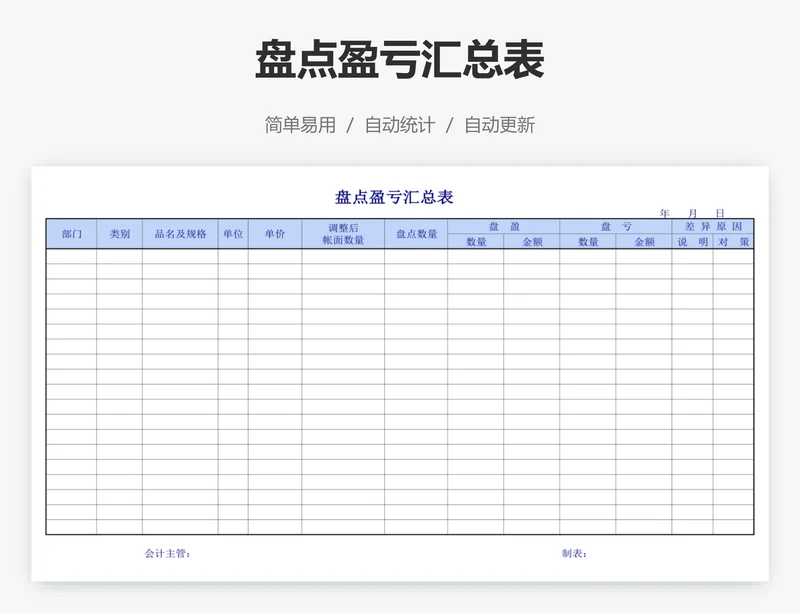This screenshot has width=800, height=613.
Task: Click the subtitle text 自动统计
Action: [399, 125]
